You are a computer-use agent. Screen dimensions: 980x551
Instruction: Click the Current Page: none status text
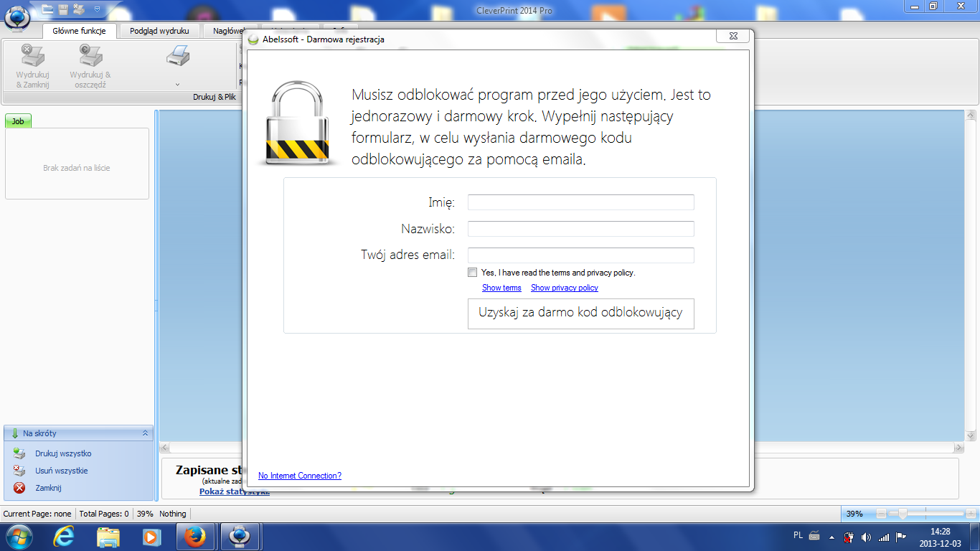(x=37, y=514)
